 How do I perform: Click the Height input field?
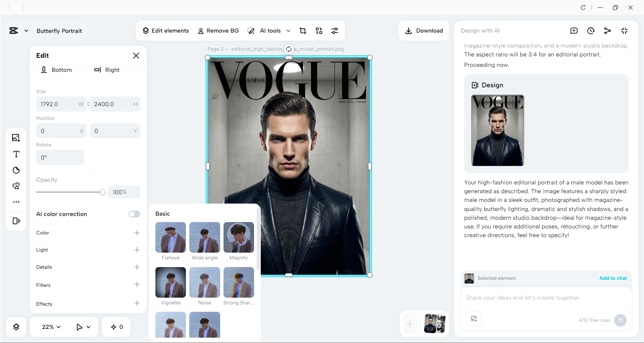115,104
